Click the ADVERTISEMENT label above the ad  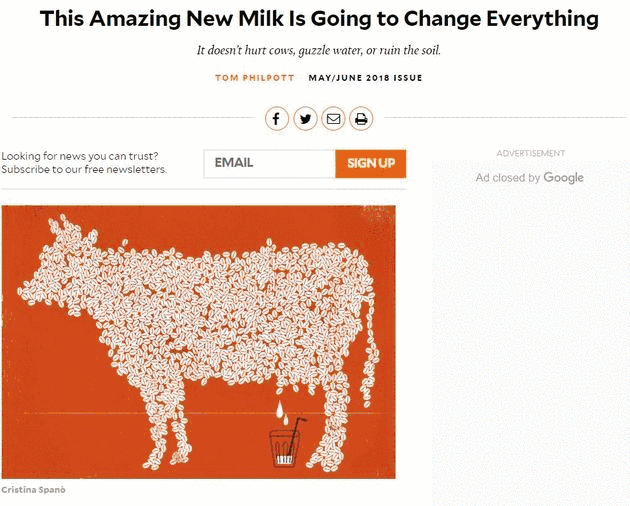[530, 153]
